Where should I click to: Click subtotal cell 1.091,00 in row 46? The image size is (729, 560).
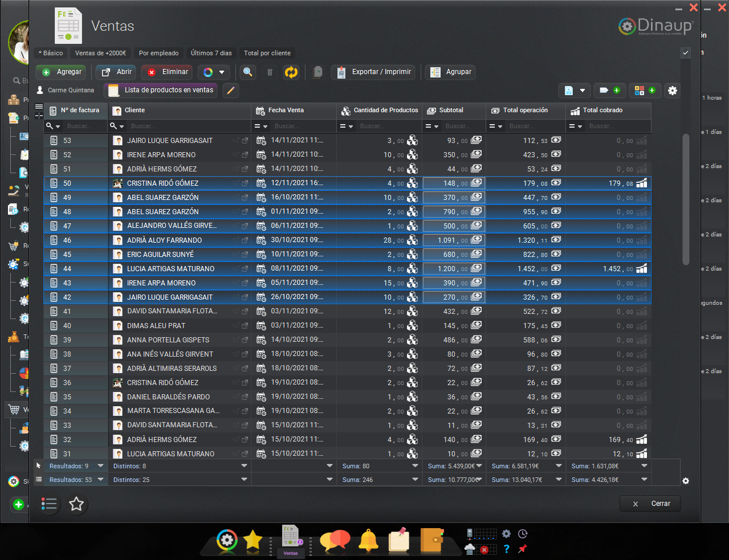pos(453,240)
